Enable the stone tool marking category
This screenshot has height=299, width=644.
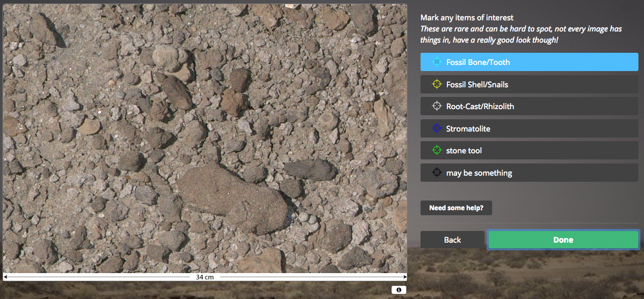tap(529, 150)
